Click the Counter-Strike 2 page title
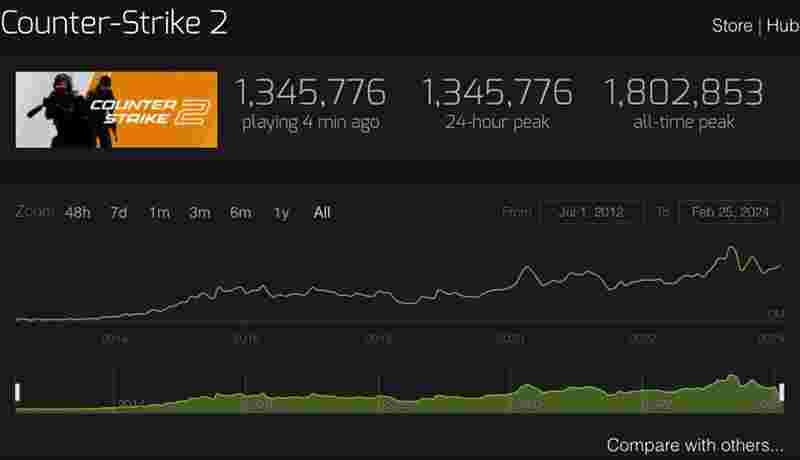The image size is (800, 460). [114, 23]
